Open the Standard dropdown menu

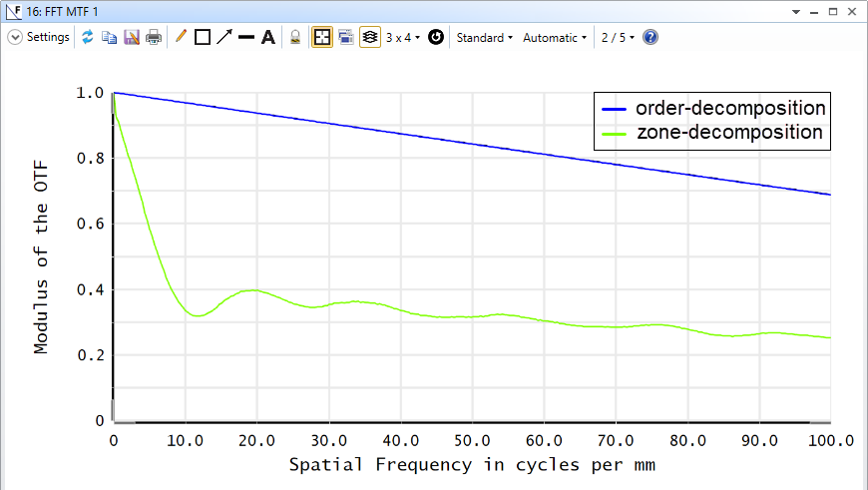pyautogui.click(x=484, y=37)
